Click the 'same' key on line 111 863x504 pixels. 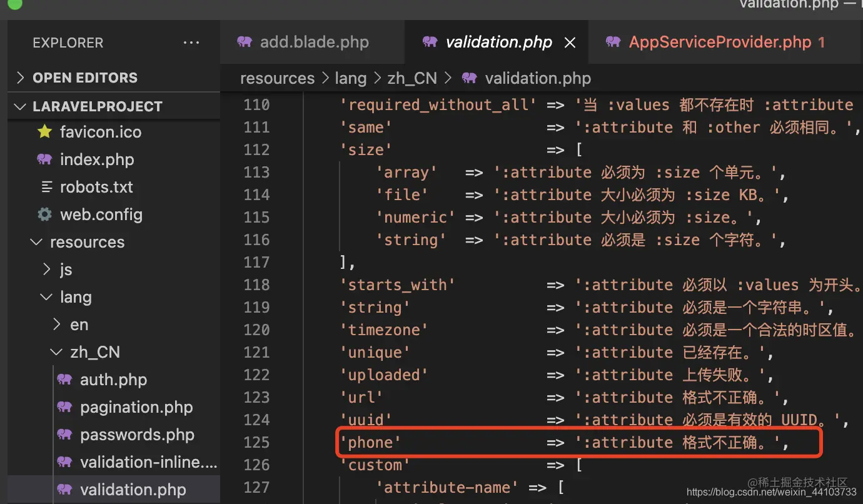[x=366, y=128]
